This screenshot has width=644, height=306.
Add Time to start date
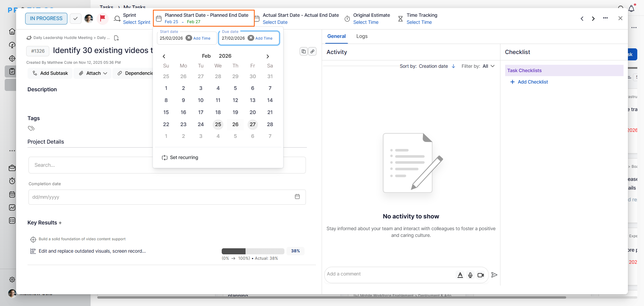[202, 38]
